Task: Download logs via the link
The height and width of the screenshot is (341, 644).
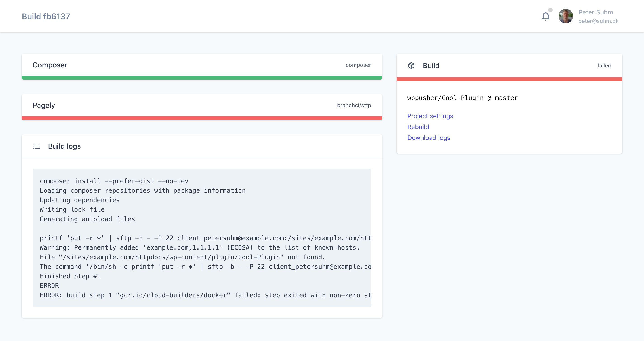Action: (429, 138)
